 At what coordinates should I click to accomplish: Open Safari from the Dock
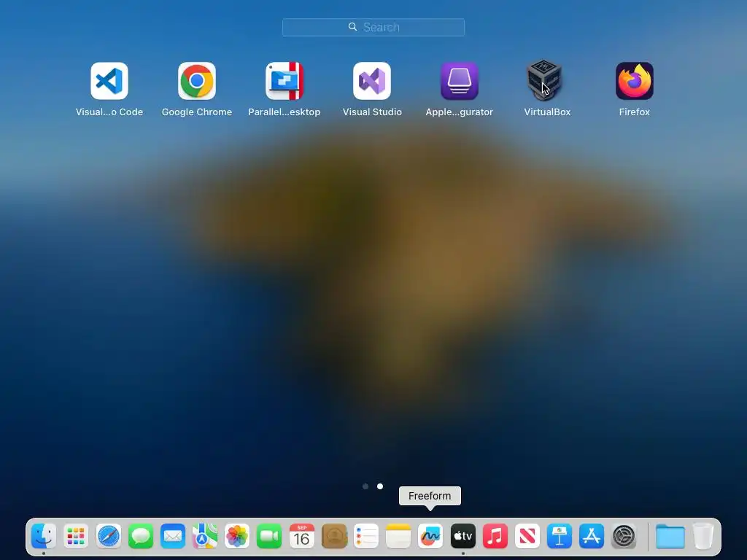pos(108,536)
